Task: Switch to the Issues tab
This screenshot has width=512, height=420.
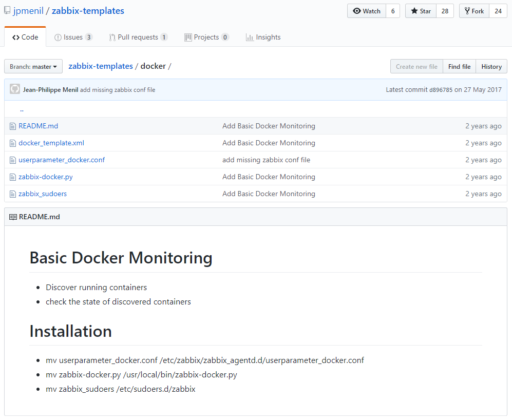Action: [73, 37]
